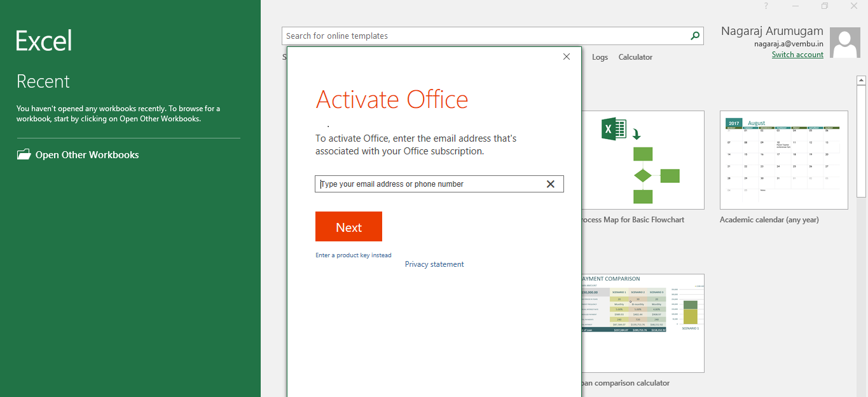Viewport: 868px width, 397px height.
Task: Minimize the Excel window
Action: [796, 6]
